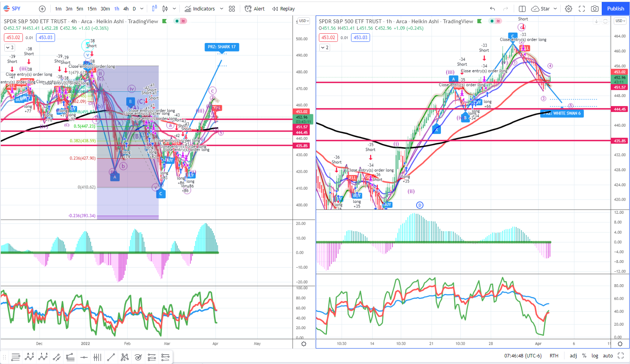Screen dimensions: 630x364
Task: Select the horizontal line drawing tool
Action: 84,357
